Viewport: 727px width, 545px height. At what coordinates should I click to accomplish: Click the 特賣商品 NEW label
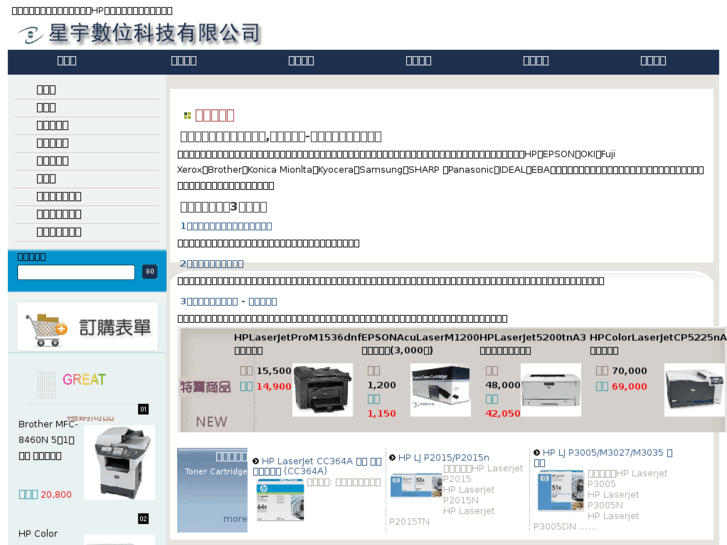tap(205, 404)
